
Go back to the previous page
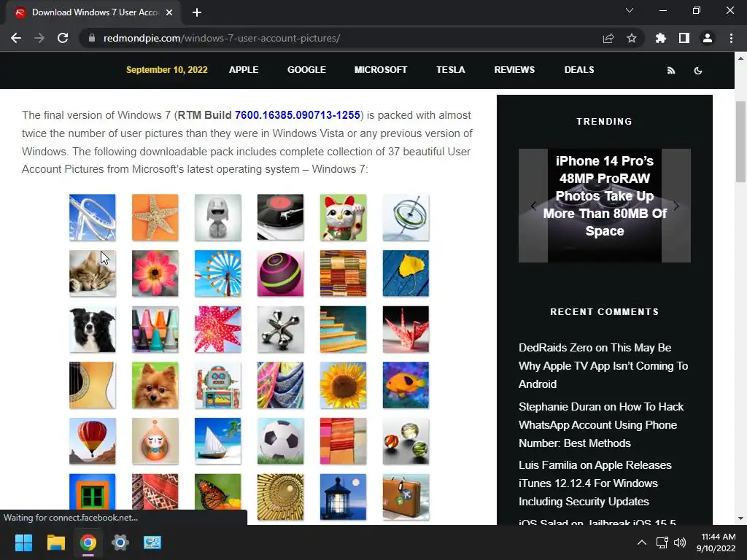coord(16,38)
